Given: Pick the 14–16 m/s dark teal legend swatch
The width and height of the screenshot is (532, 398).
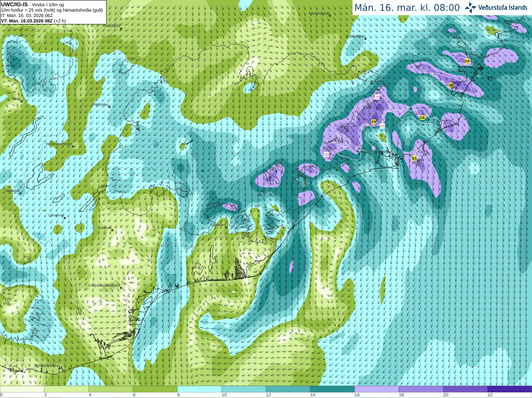Looking at the screenshot, I should 332,389.
